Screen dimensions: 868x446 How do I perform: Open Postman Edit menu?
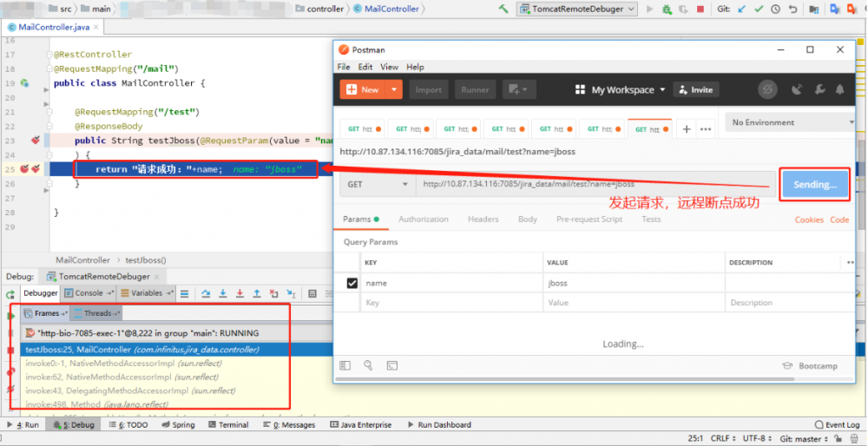[365, 67]
